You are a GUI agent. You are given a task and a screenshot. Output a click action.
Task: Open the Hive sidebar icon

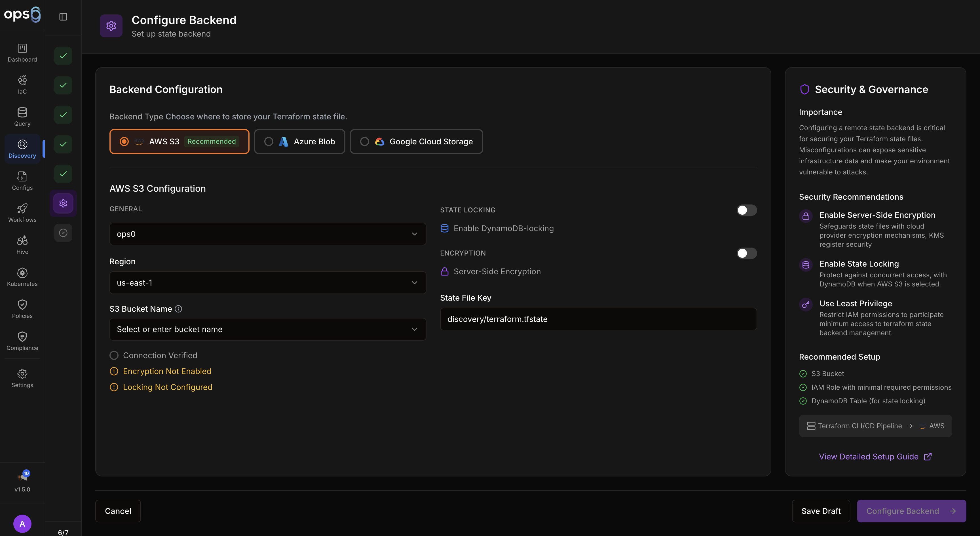(22, 240)
